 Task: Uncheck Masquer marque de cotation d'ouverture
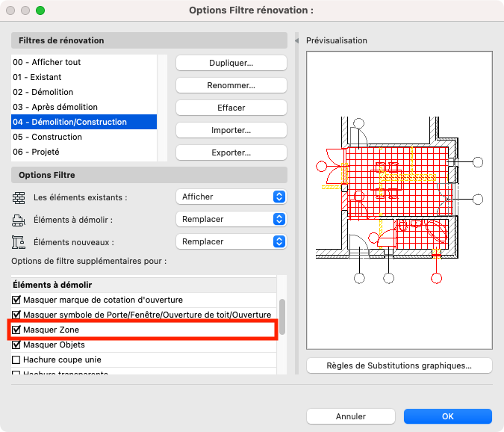pyautogui.click(x=16, y=300)
